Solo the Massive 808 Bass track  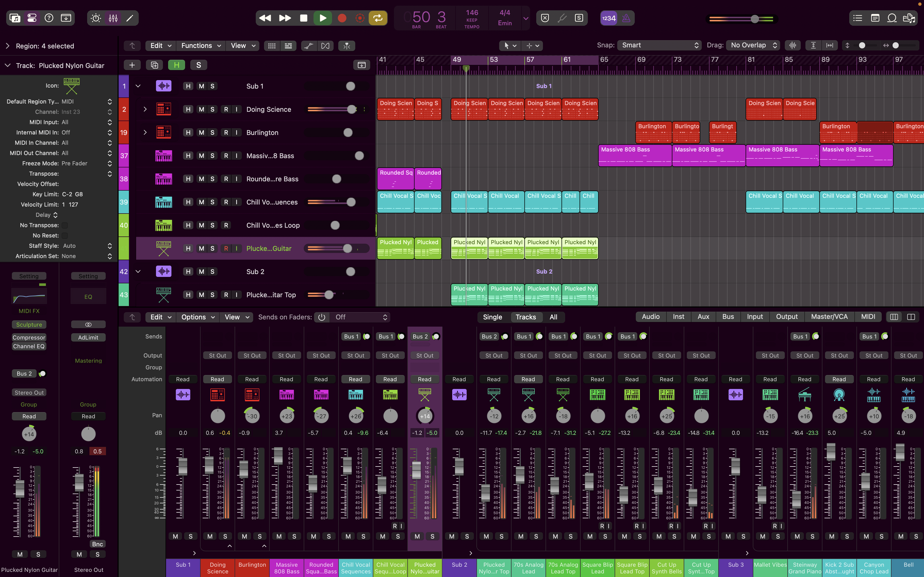click(212, 156)
